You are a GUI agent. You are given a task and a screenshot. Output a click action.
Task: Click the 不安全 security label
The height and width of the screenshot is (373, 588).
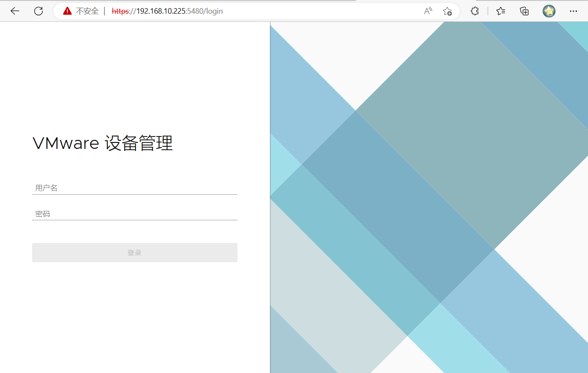coord(86,11)
